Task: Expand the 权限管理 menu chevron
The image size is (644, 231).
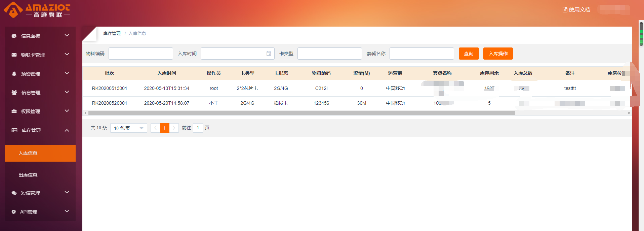Action: point(67,111)
